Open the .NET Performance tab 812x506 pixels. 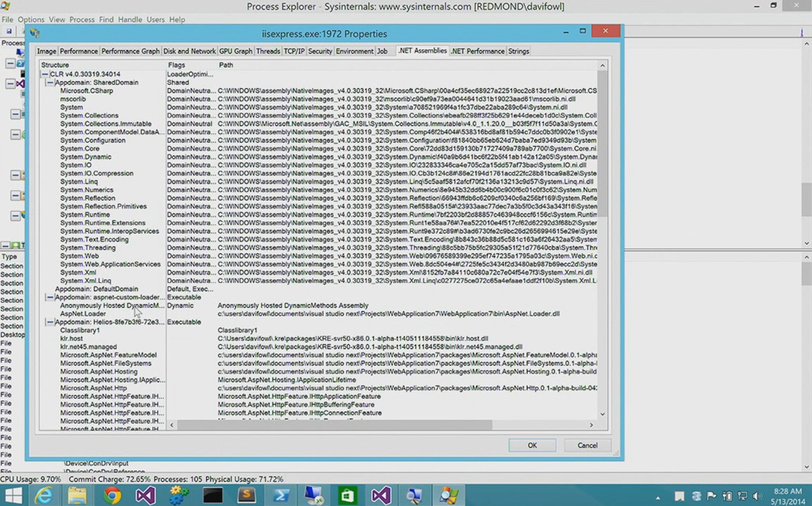(477, 52)
